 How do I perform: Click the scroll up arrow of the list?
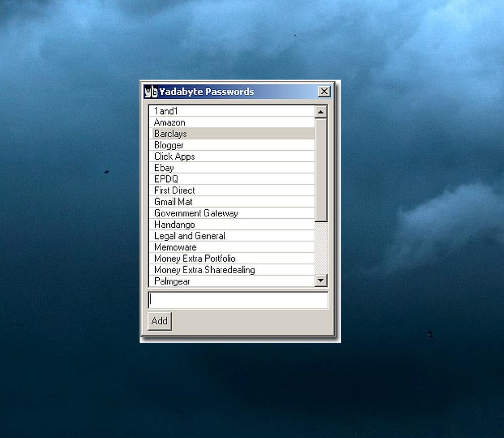pos(321,112)
